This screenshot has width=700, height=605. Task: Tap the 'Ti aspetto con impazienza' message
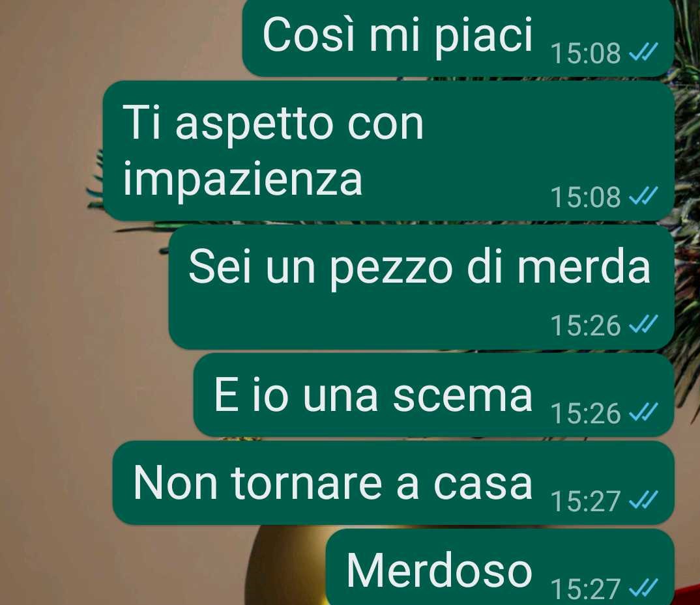(x=388, y=151)
